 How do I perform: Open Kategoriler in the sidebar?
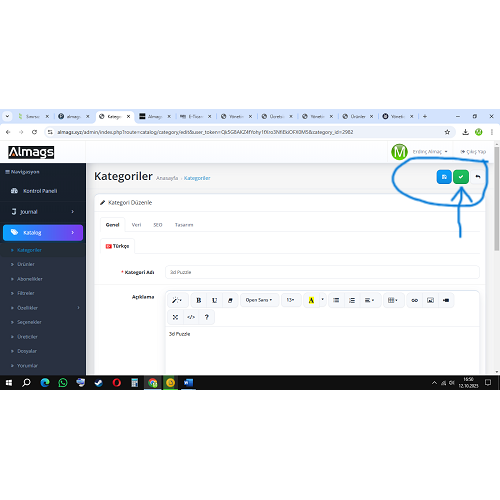pos(29,250)
